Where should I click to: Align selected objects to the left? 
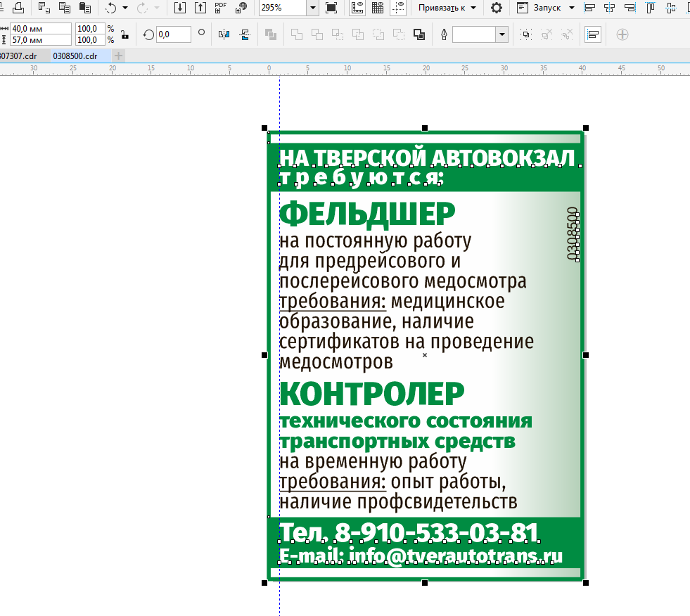tap(589, 8)
